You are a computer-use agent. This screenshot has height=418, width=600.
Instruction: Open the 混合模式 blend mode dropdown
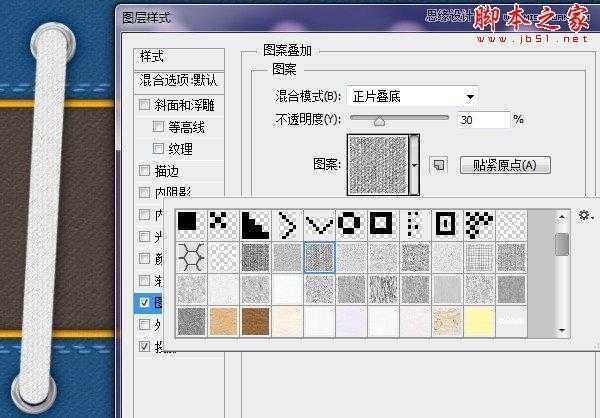click(412, 97)
